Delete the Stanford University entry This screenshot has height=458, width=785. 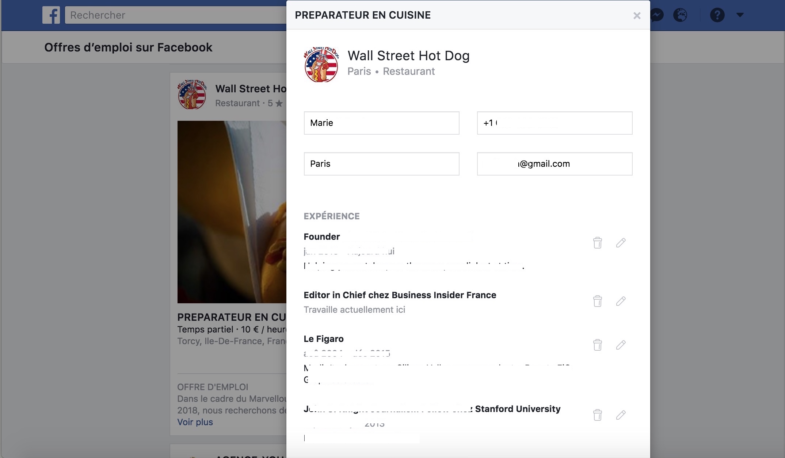pos(597,415)
